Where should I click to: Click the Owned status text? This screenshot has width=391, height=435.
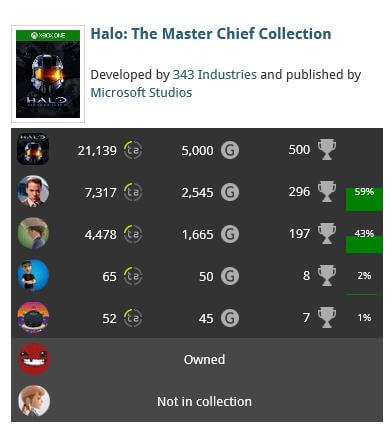pos(204,359)
